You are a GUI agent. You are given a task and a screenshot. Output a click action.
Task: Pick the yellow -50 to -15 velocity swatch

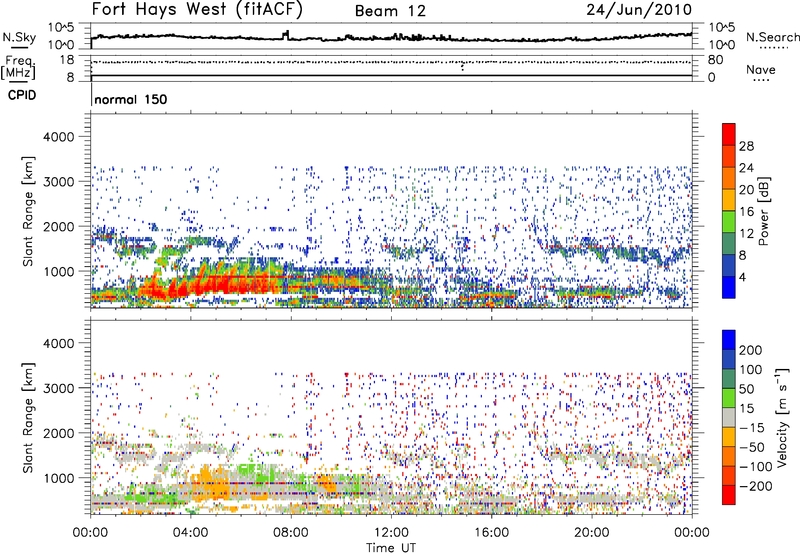729,437
